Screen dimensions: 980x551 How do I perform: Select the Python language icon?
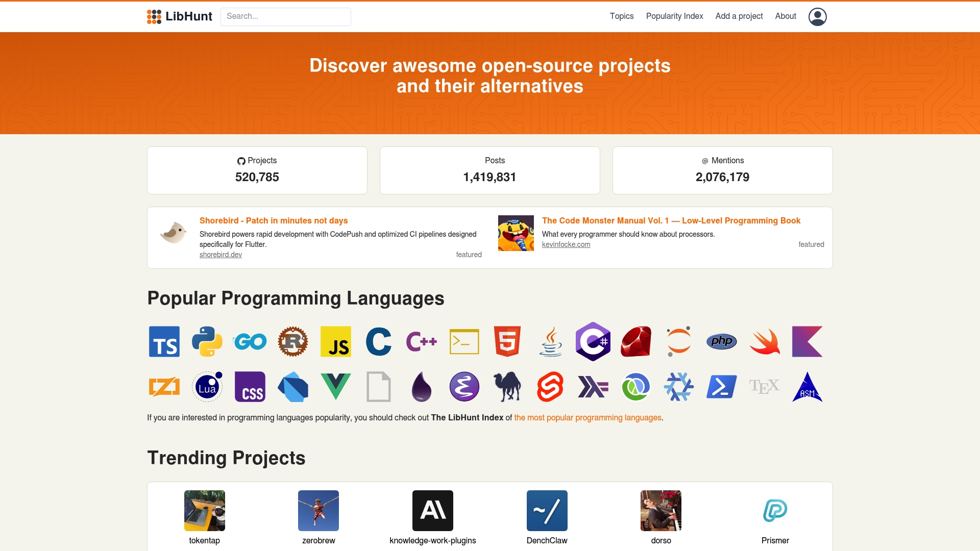[207, 341]
